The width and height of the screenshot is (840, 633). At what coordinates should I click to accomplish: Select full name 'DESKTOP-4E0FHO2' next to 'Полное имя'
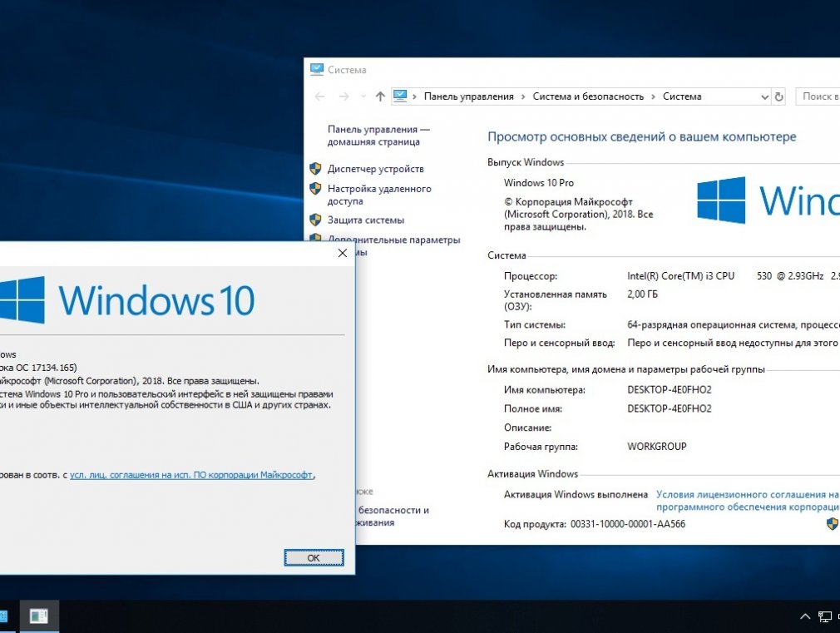pos(670,408)
